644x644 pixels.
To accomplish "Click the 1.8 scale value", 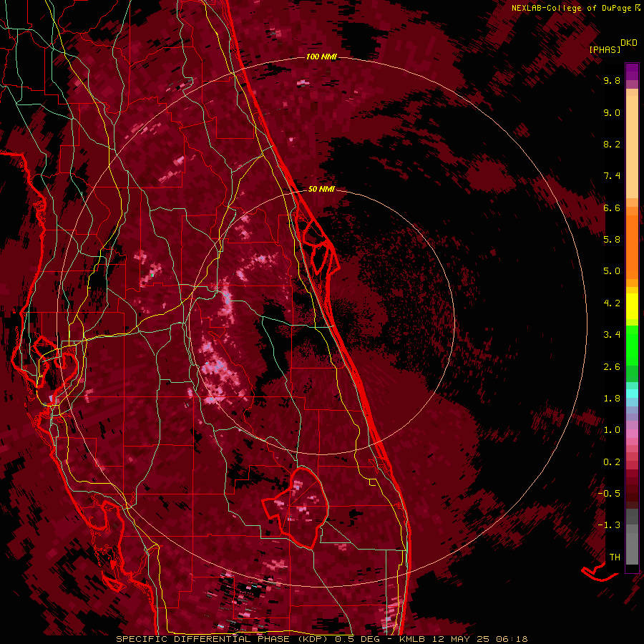I will (612, 399).
